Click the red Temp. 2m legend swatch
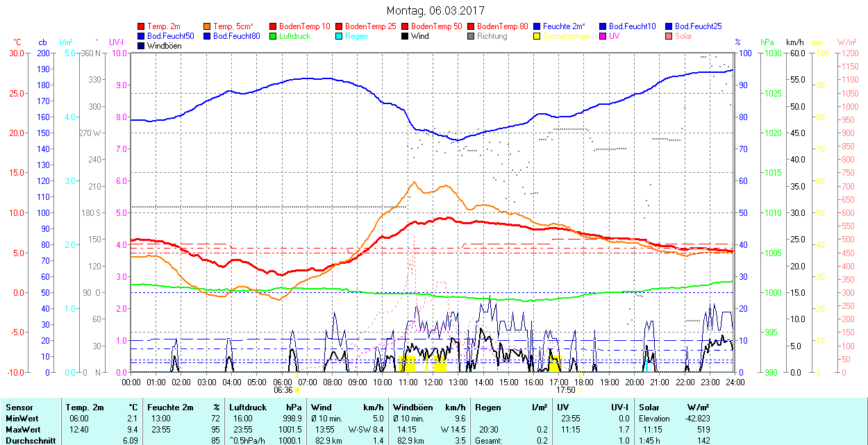The width and height of the screenshot is (868, 445). (x=142, y=26)
